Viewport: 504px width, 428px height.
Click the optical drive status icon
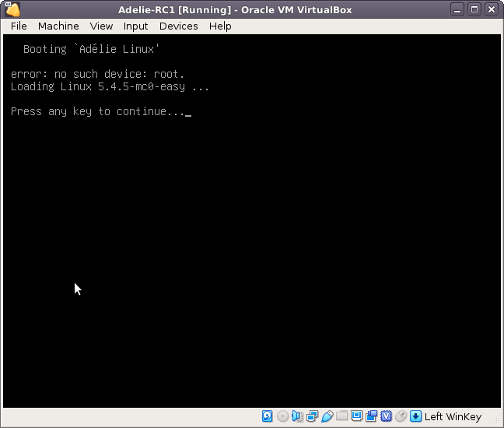pyautogui.click(x=282, y=416)
